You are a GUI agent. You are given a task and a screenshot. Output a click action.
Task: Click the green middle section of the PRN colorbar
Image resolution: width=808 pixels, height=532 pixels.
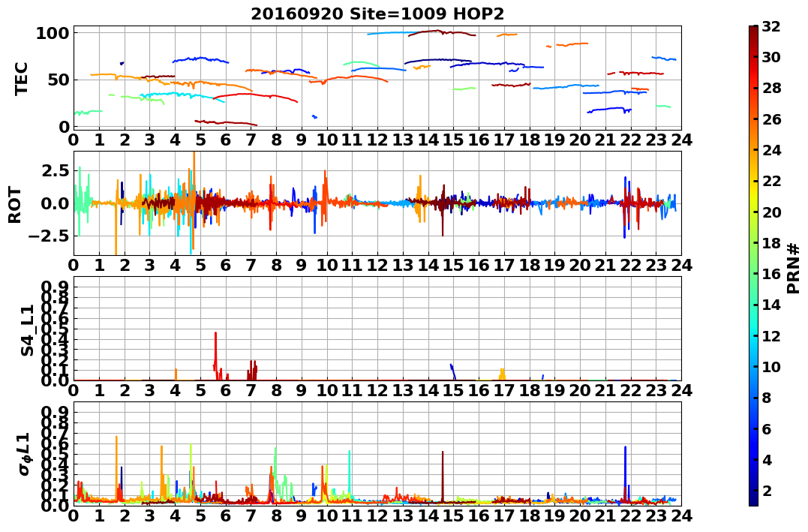pos(753,266)
